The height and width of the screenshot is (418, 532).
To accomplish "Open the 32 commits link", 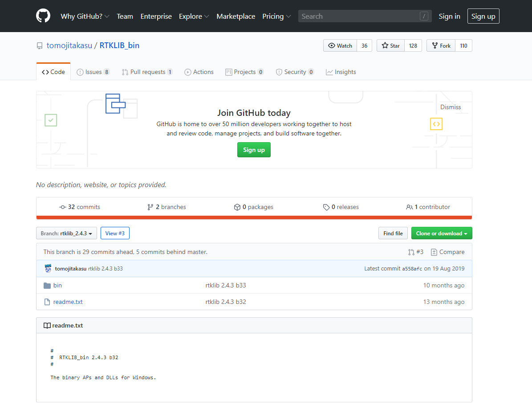I will (80, 207).
